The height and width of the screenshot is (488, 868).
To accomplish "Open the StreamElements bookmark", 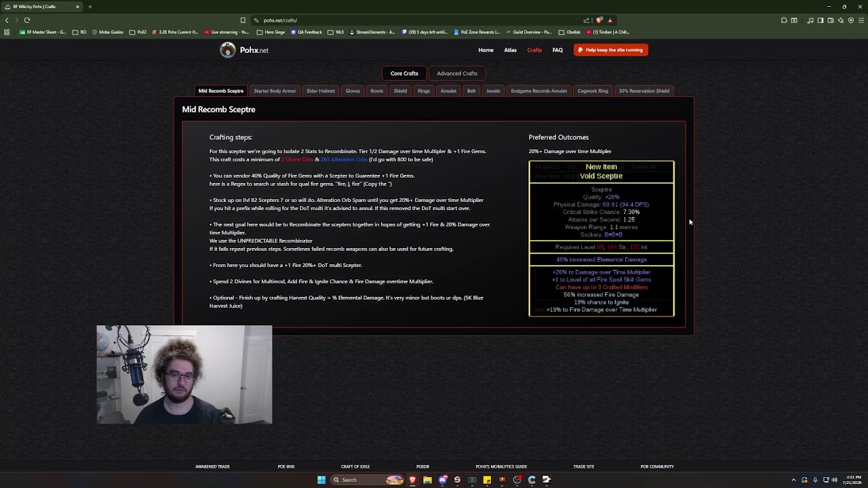I will pyautogui.click(x=372, y=32).
